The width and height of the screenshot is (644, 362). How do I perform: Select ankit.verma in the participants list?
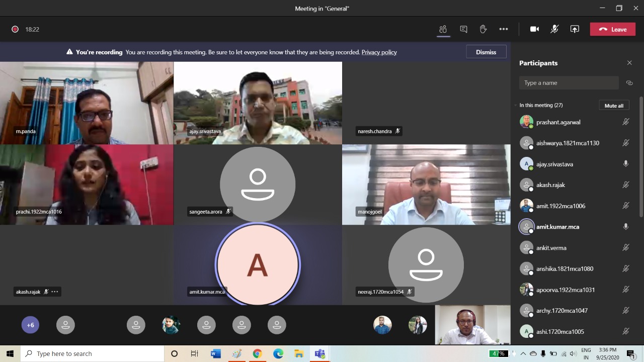coord(551,248)
